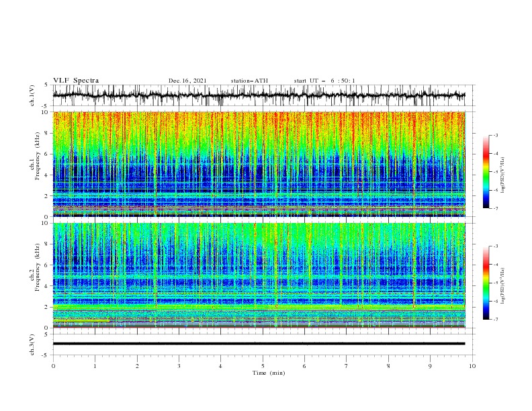Click the "Time (min)" axis title

[x=269, y=373]
